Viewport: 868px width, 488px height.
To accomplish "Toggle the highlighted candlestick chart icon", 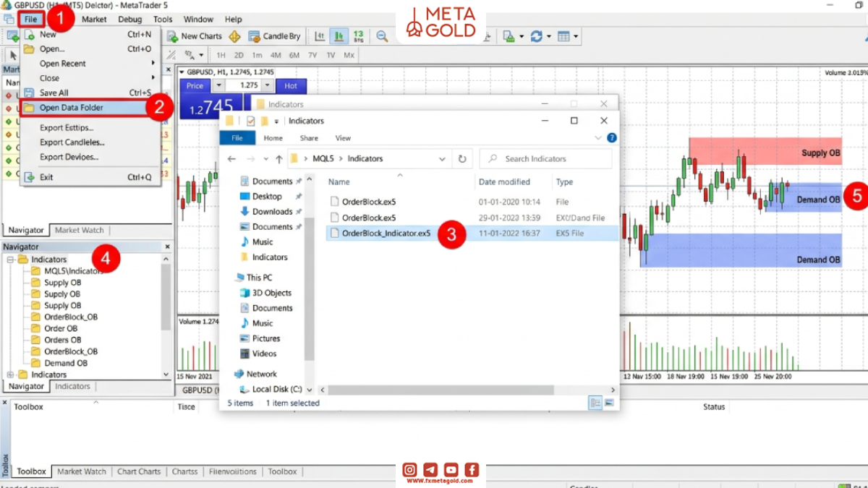I will [x=339, y=36].
